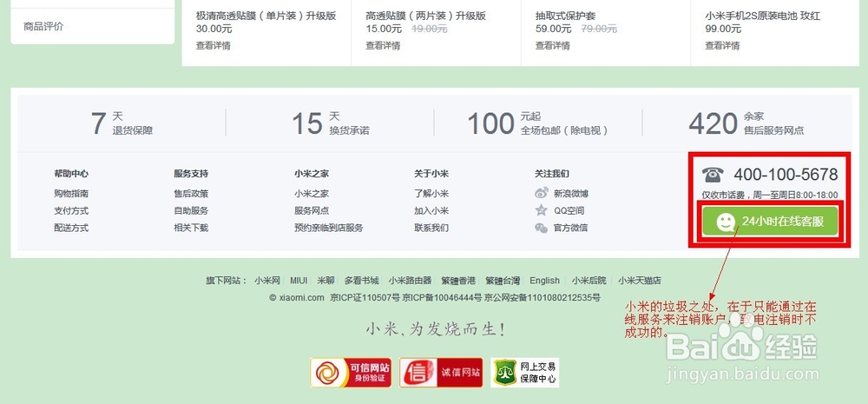Click the 小米,为发烧而生! slogan
Image resolution: width=868 pixels, height=404 pixels.
[436, 330]
